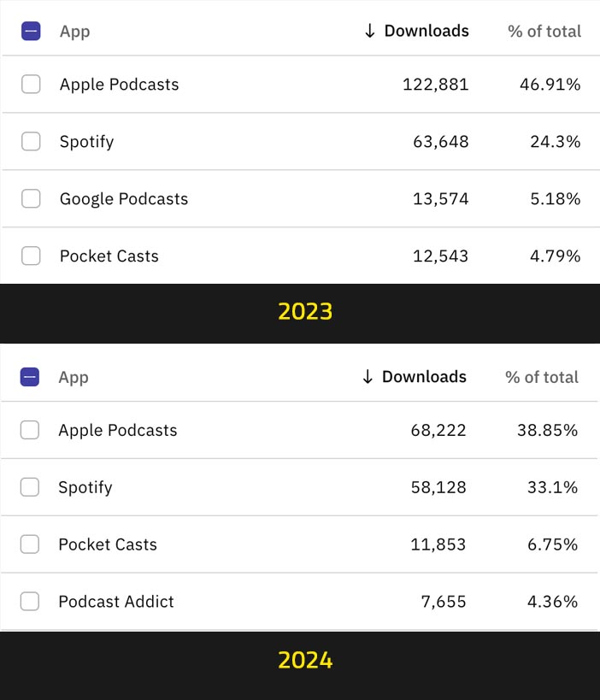
Task: Select the checkbox for Spotify with 63,648 downloads
Action: [31, 141]
